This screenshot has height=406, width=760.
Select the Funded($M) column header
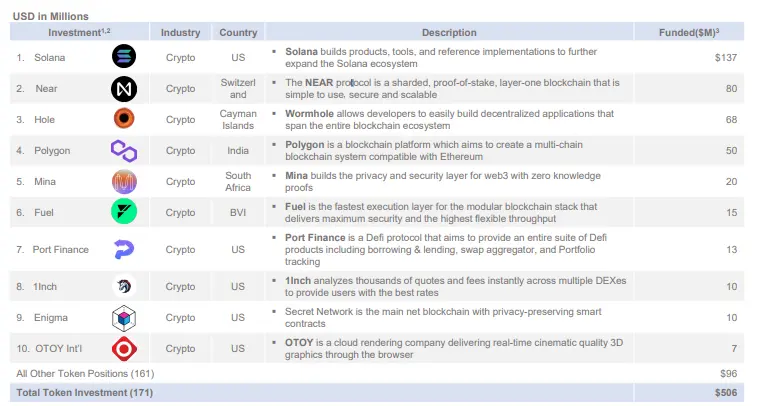click(x=689, y=32)
